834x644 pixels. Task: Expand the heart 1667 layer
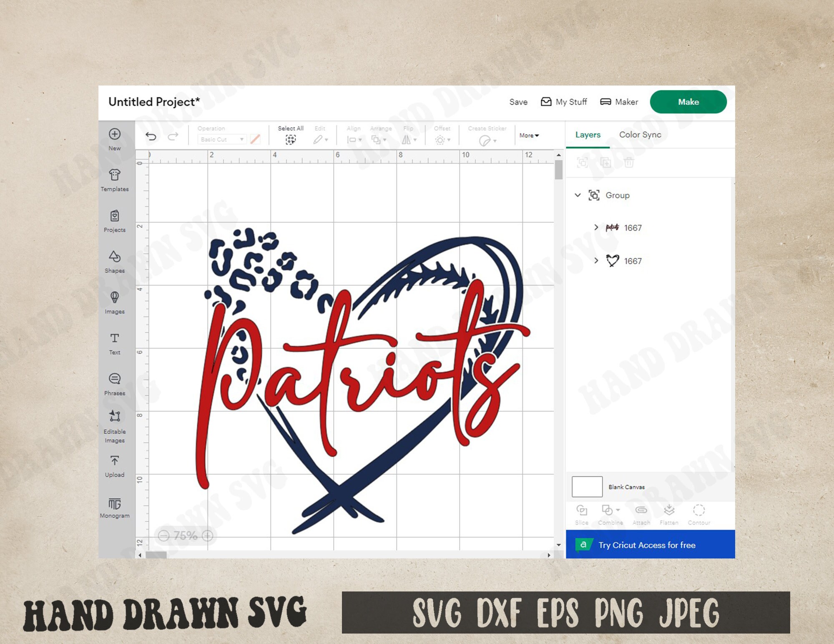[x=596, y=260]
